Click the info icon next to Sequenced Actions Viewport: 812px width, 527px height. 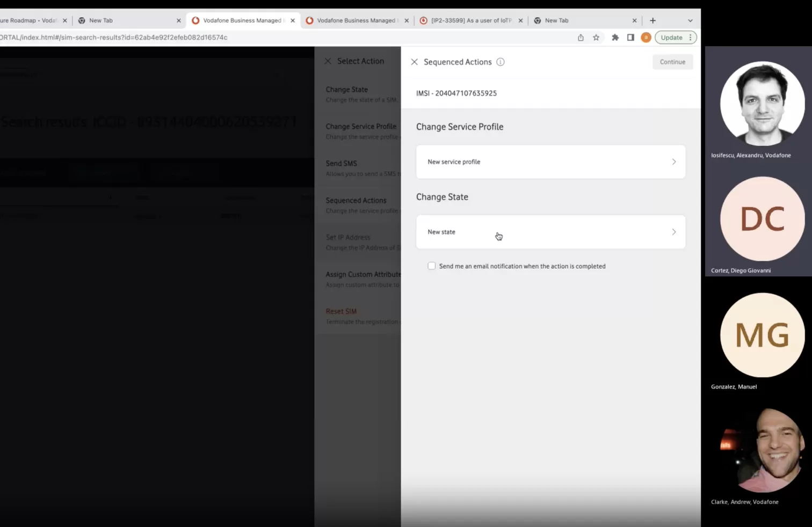(501, 62)
